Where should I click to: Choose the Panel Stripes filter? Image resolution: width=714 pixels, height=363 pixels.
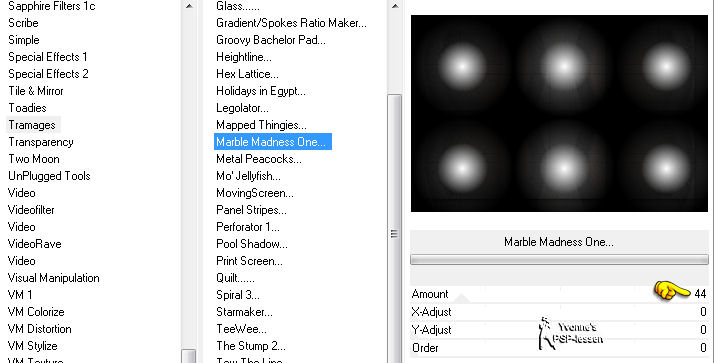(x=251, y=210)
